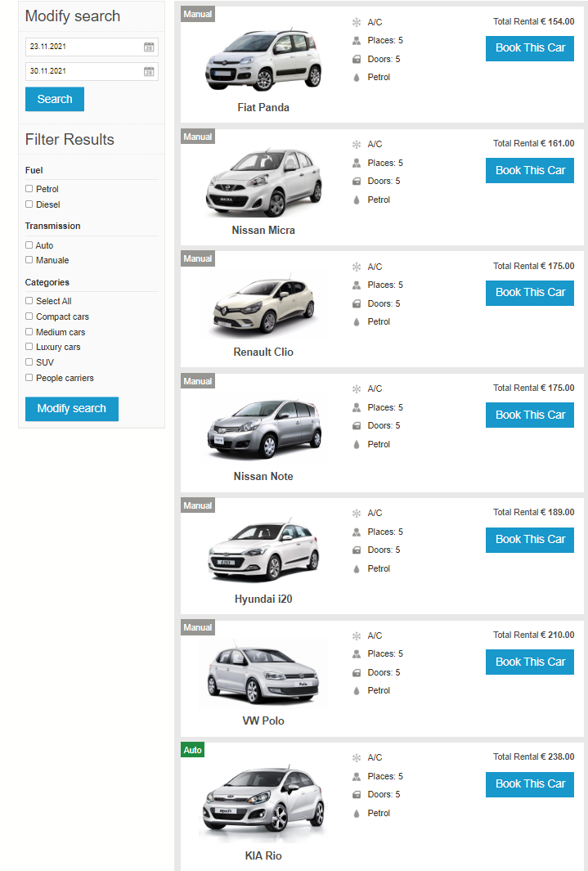
Task: Click the Doors icon on Renault Clio
Action: [357, 304]
